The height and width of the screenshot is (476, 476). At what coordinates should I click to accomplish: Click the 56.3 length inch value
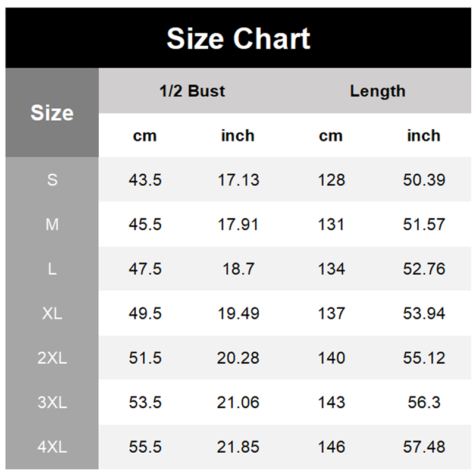coord(424,402)
